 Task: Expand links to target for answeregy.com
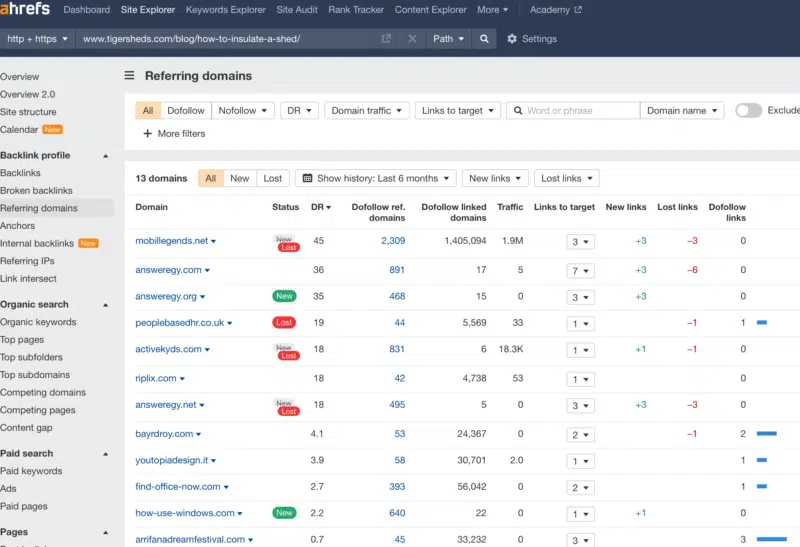point(581,270)
